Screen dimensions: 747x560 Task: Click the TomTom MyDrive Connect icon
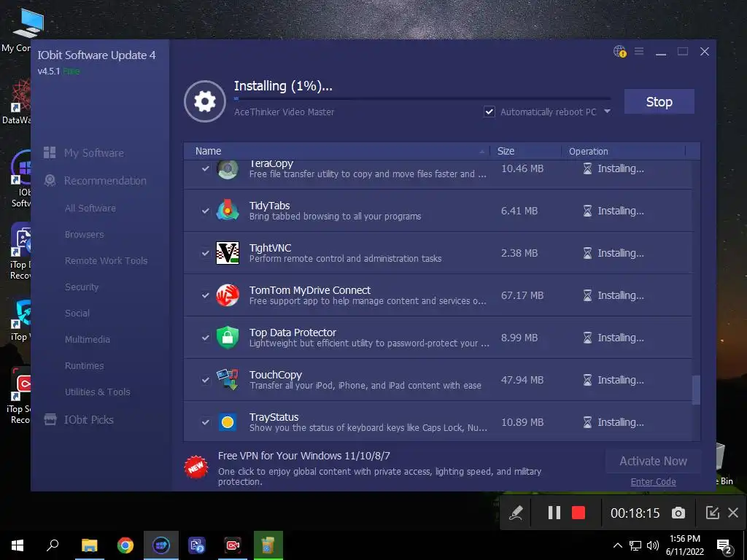[228, 295]
